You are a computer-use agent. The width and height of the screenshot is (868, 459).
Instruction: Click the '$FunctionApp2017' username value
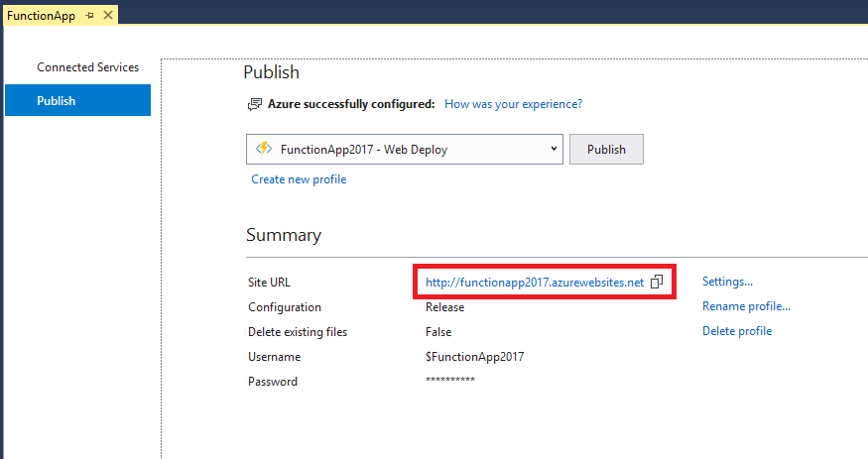(474, 357)
